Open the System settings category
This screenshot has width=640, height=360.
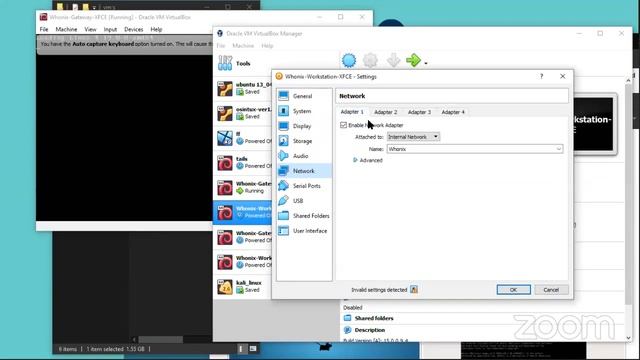[x=304, y=111]
